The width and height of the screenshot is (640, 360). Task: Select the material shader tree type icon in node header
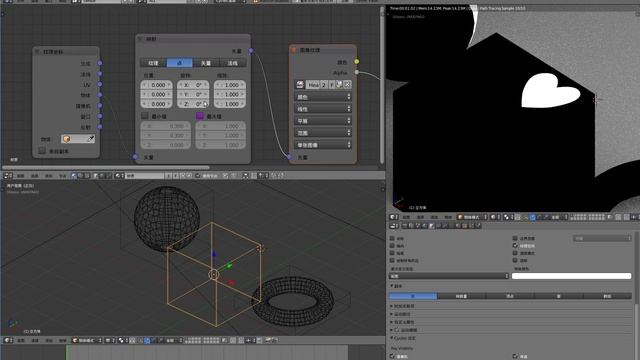click(x=74, y=176)
